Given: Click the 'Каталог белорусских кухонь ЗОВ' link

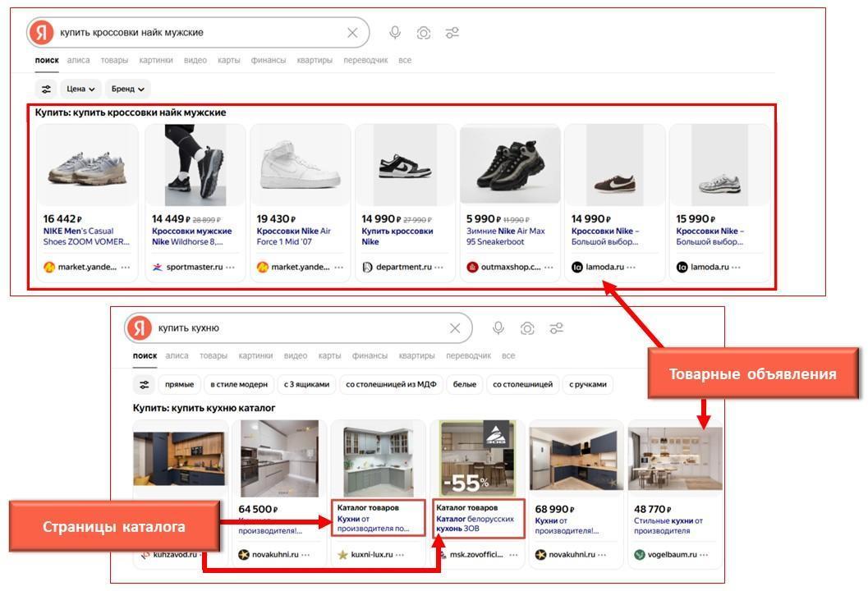Looking at the screenshot, I should [x=475, y=524].
